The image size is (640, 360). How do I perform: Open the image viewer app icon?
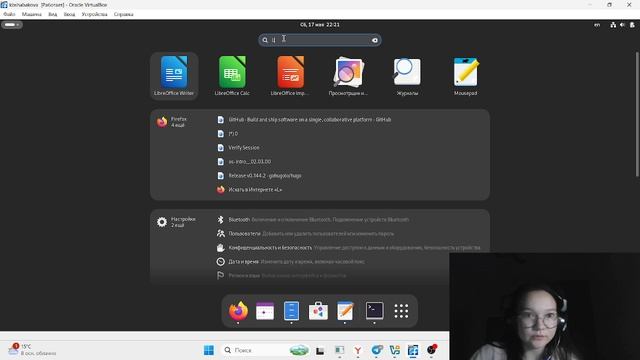coord(349,76)
